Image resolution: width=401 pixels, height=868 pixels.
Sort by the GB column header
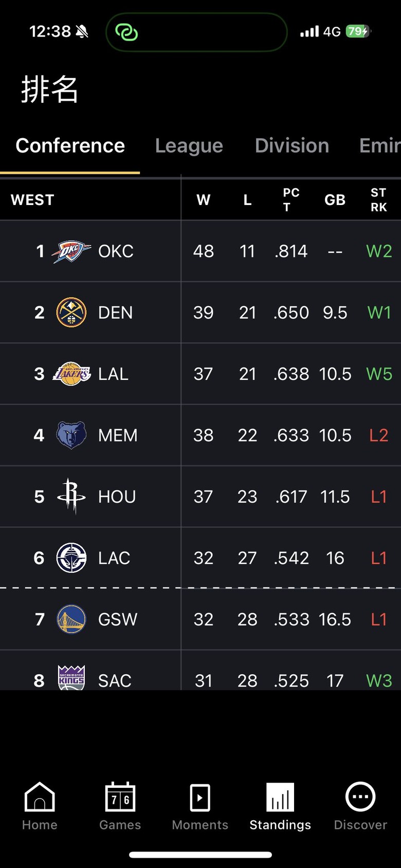point(335,200)
